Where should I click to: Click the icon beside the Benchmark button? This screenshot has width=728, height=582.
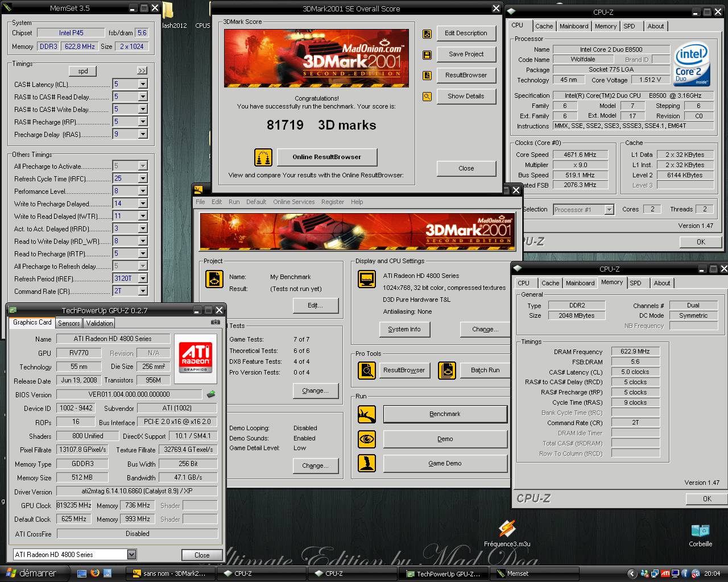point(367,414)
